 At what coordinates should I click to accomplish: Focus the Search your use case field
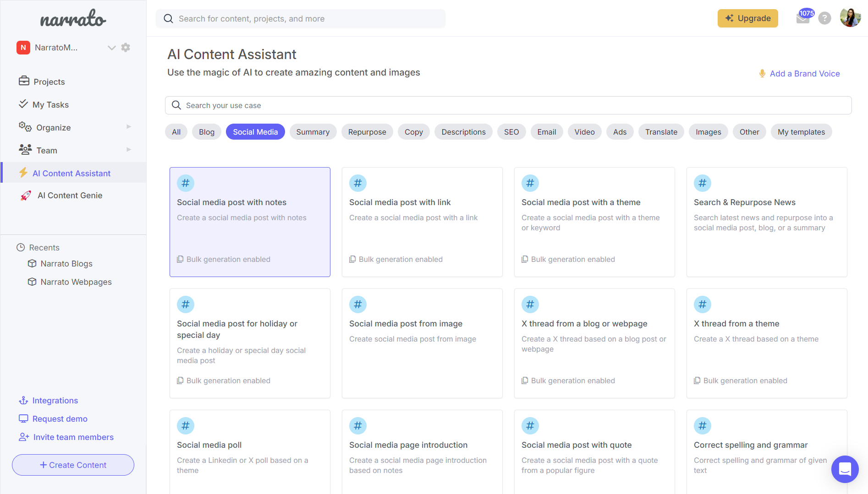(x=508, y=105)
